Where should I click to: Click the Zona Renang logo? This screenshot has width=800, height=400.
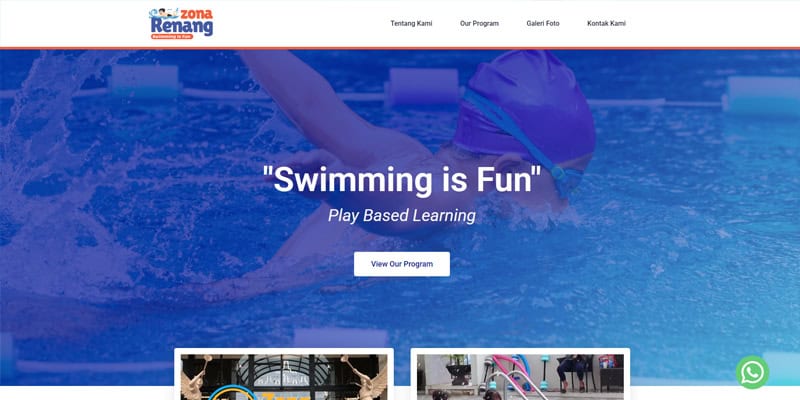[181, 23]
